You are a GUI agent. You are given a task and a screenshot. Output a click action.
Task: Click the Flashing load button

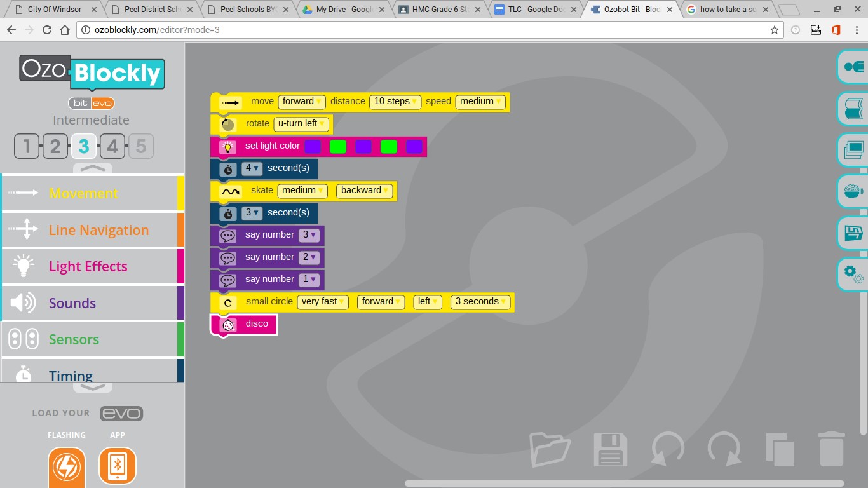[x=66, y=466]
